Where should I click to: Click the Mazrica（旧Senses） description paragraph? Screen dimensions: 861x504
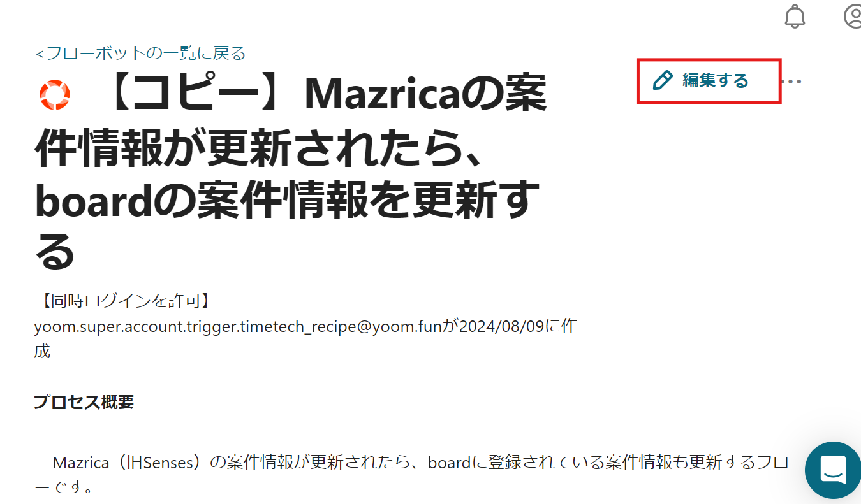tap(411, 475)
